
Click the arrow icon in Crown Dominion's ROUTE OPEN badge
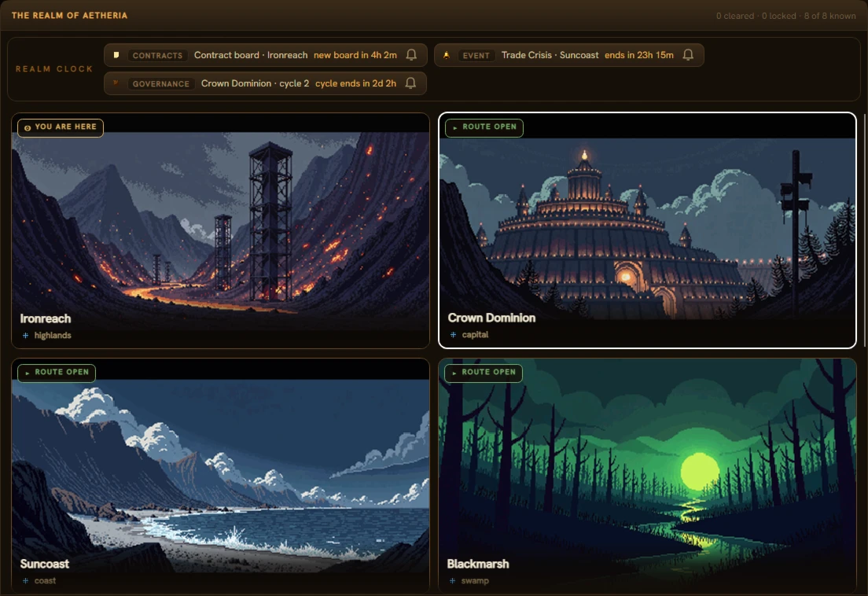point(455,127)
